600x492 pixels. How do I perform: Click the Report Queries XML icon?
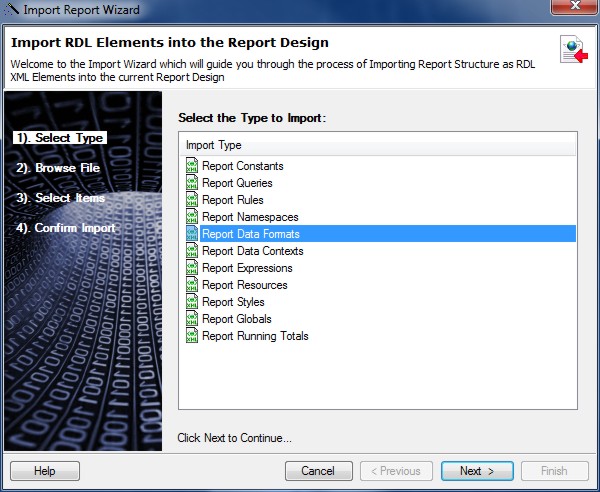point(192,183)
